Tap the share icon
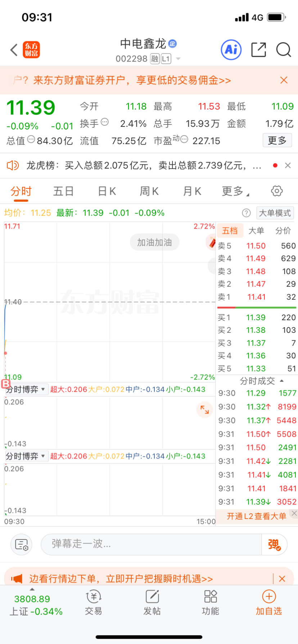This screenshot has width=298, height=644. click(x=258, y=50)
